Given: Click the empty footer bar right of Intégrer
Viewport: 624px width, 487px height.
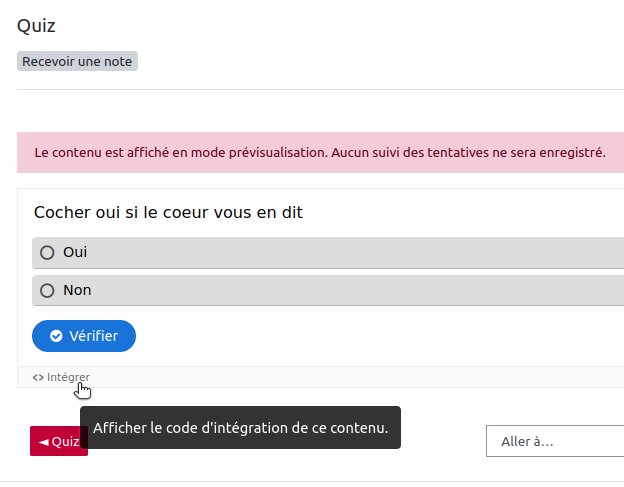Looking at the screenshot, I should coord(350,377).
